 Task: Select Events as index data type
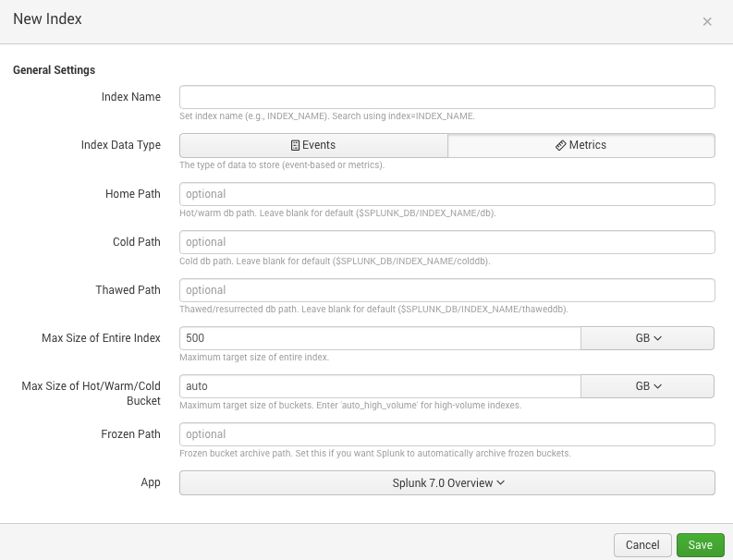pos(313,145)
